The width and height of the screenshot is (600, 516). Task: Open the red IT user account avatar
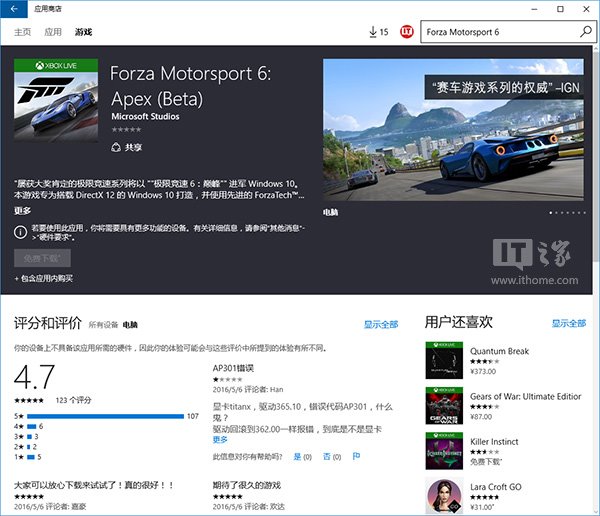[407, 31]
